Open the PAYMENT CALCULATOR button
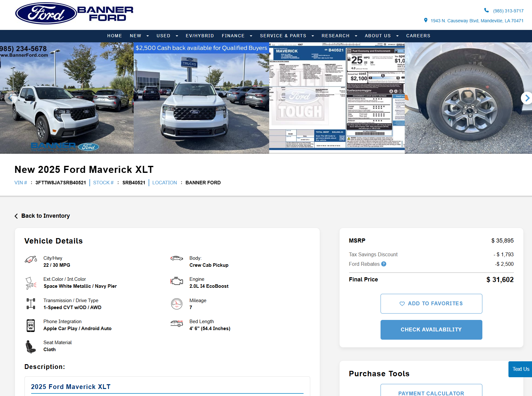532x396 pixels. click(x=431, y=390)
